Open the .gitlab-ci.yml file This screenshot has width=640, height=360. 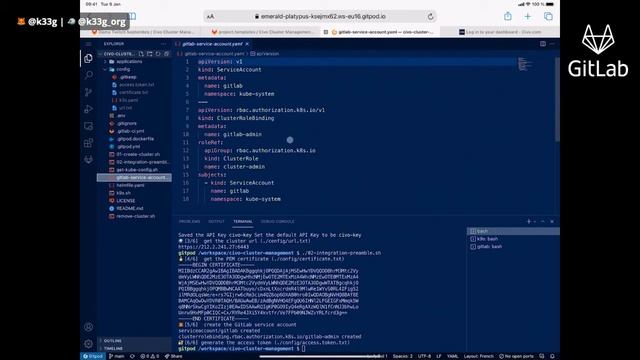pyautogui.click(x=131, y=131)
